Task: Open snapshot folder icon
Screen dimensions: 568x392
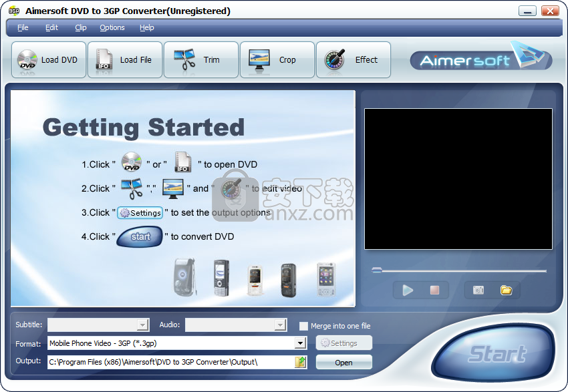Action: (x=506, y=290)
